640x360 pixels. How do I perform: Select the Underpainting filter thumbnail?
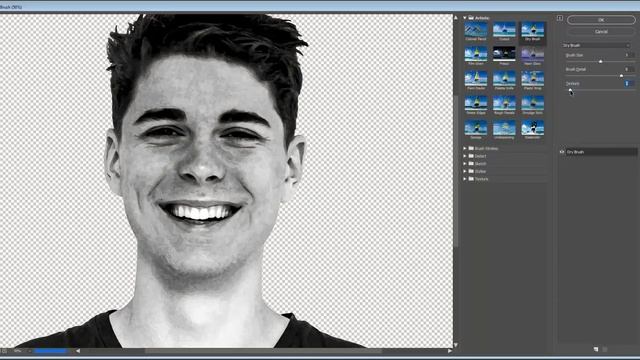pyautogui.click(x=504, y=129)
